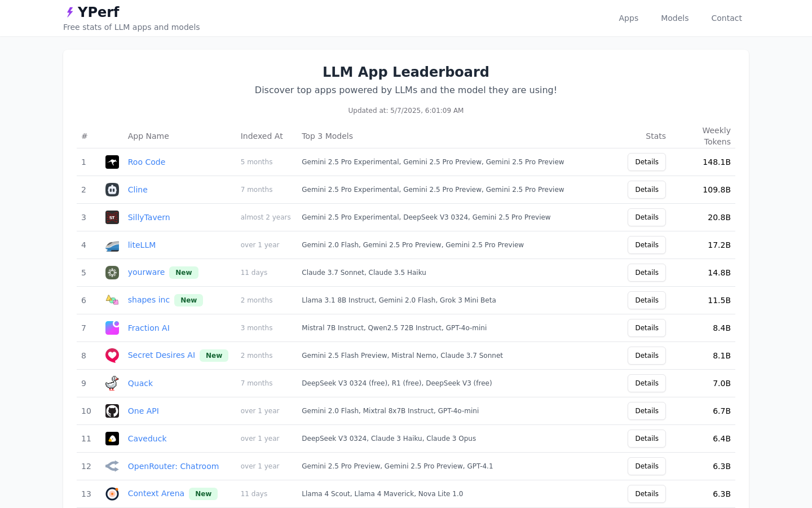812x508 pixels.
Task: View Details for Caveduck
Action: [647, 439]
